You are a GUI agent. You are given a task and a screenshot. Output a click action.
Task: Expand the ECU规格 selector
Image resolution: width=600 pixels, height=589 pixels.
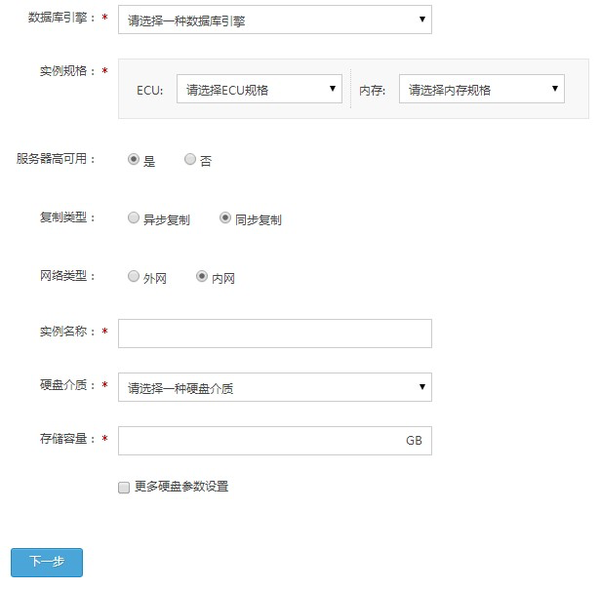point(260,89)
